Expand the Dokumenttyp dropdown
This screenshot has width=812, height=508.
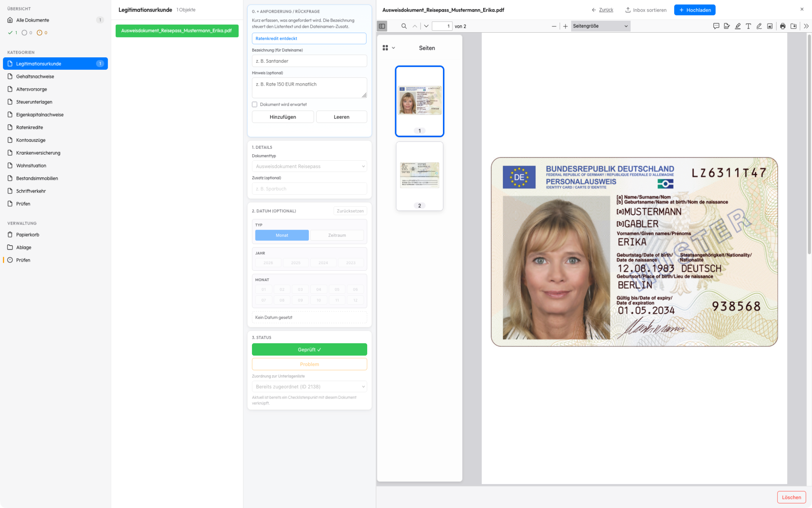(309, 166)
